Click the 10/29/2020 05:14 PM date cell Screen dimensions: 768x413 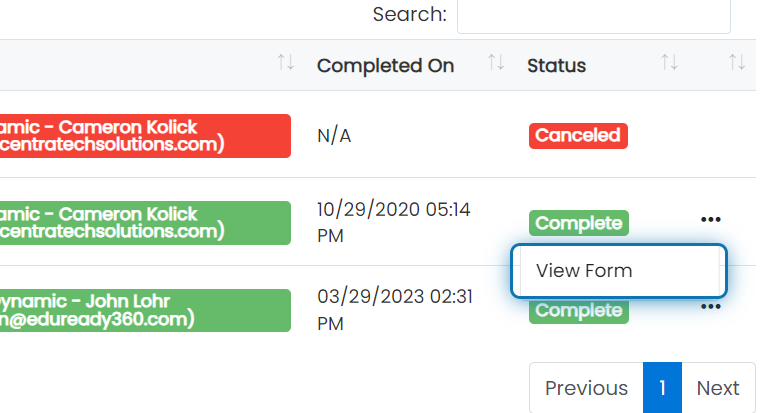click(x=394, y=222)
